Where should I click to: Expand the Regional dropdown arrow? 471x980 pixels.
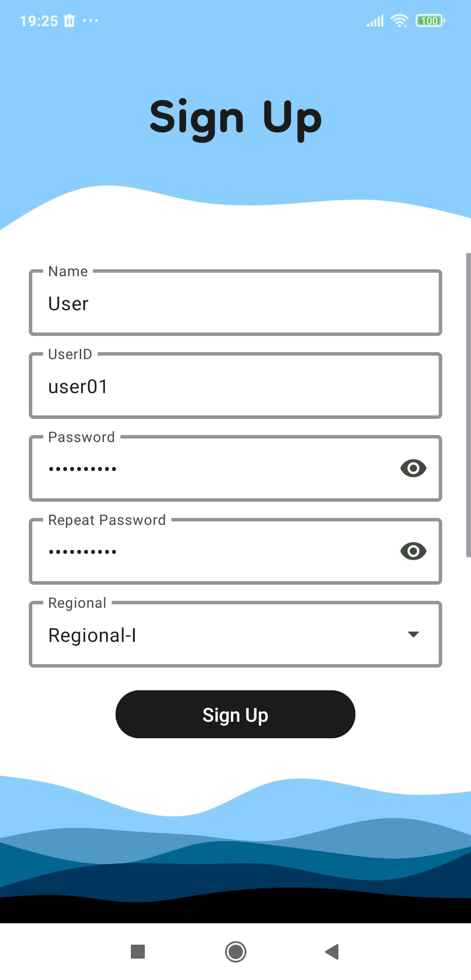click(x=413, y=634)
